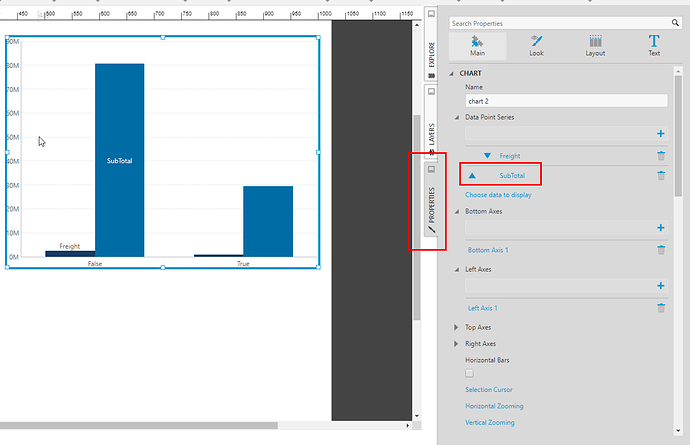Expand the Top Axes group
The image size is (690, 445).
tap(456, 327)
